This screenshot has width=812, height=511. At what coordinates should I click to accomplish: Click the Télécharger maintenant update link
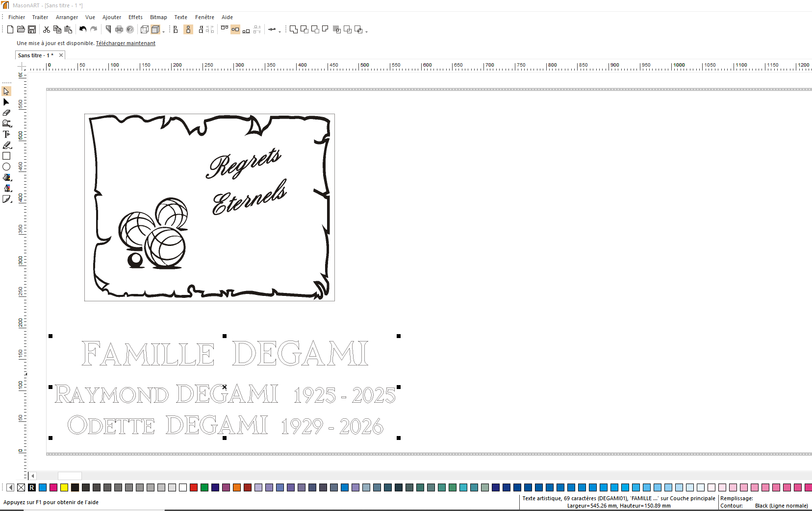[x=125, y=43]
